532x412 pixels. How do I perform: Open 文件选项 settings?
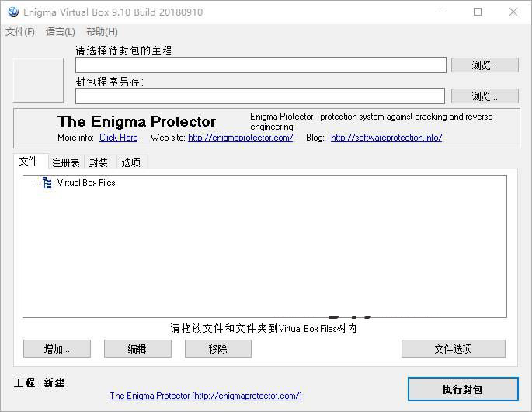click(453, 349)
